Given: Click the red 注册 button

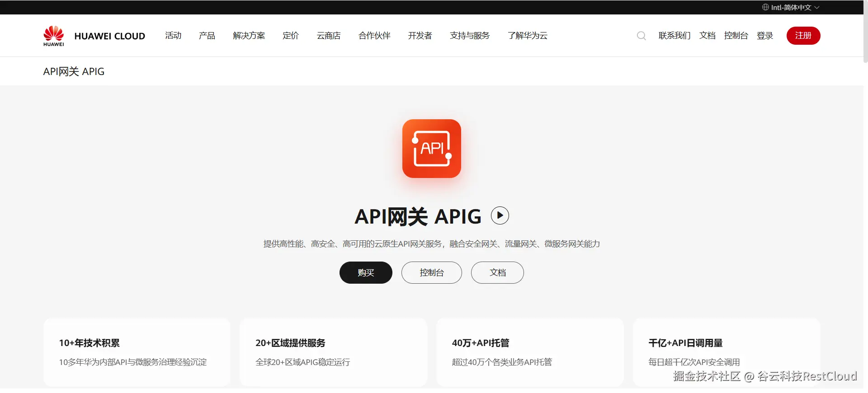Looking at the screenshot, I should point(803,36).
